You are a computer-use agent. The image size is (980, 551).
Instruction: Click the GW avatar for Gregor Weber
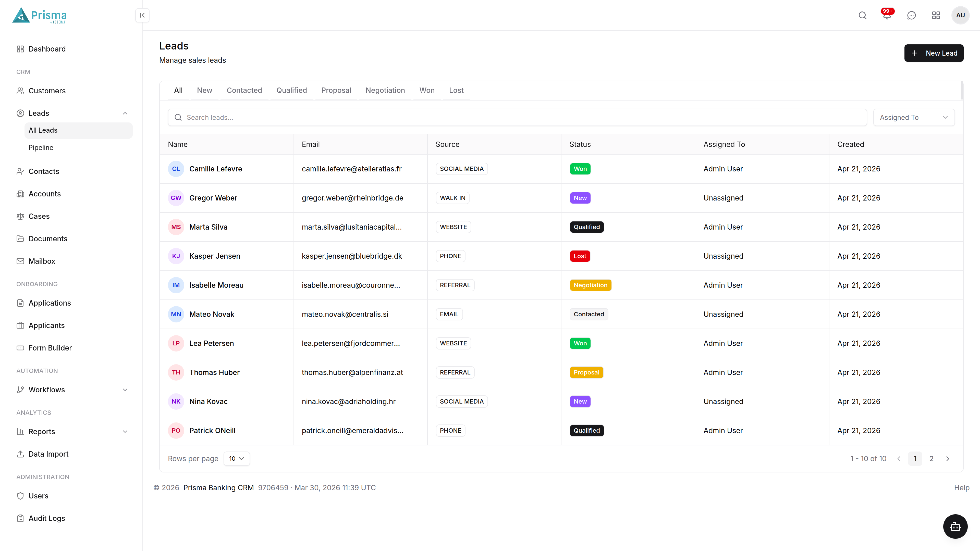point(176,198)
